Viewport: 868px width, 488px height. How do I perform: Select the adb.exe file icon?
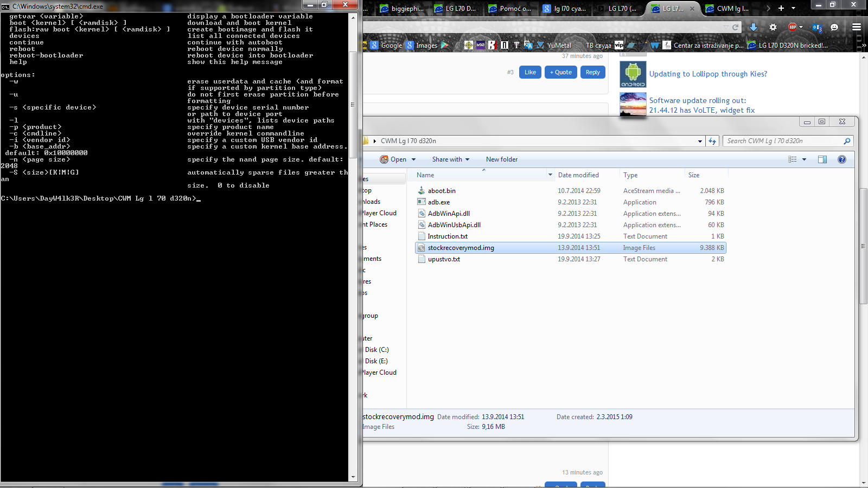pos(422,202)
